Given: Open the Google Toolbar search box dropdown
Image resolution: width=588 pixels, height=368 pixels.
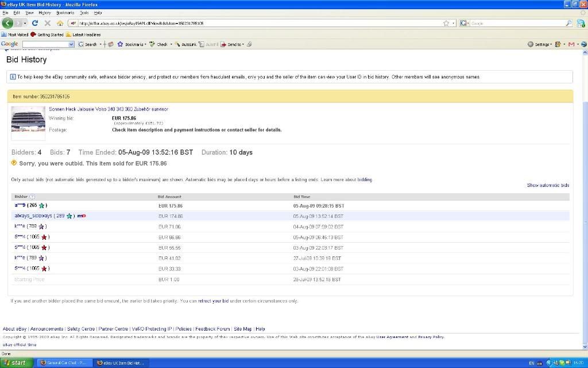Looking at the screenshot, I should (71, 44).
